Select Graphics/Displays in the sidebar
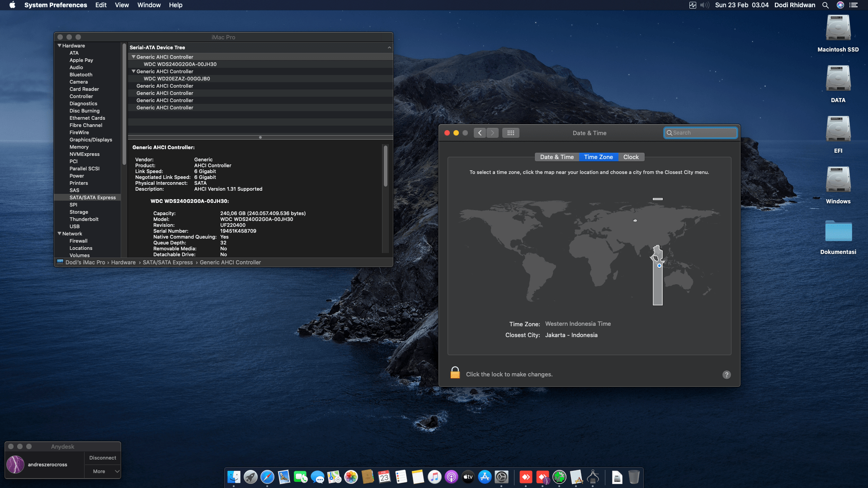The width and height of the screenshot is (868, 488). 91,140
